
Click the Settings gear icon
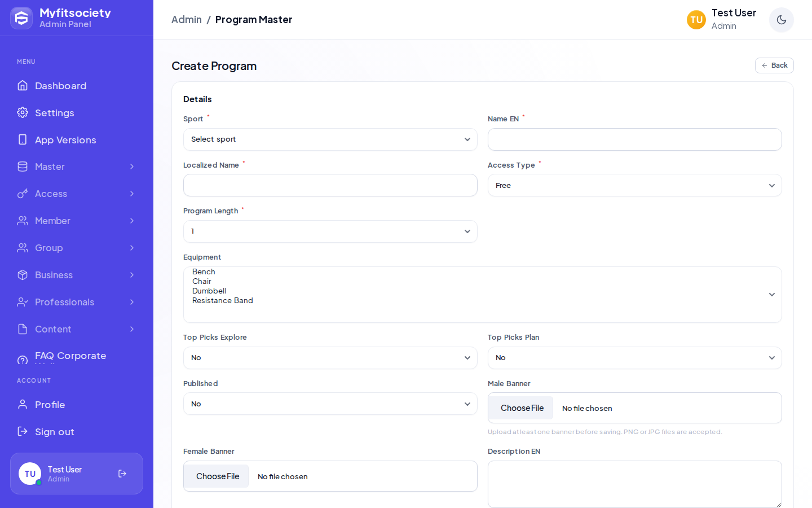pos(23,112)
